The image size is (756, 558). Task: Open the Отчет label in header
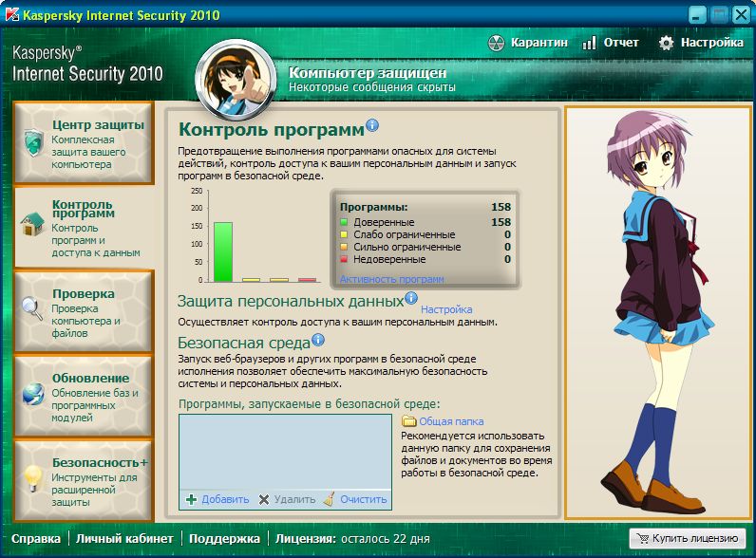[621, 43]
